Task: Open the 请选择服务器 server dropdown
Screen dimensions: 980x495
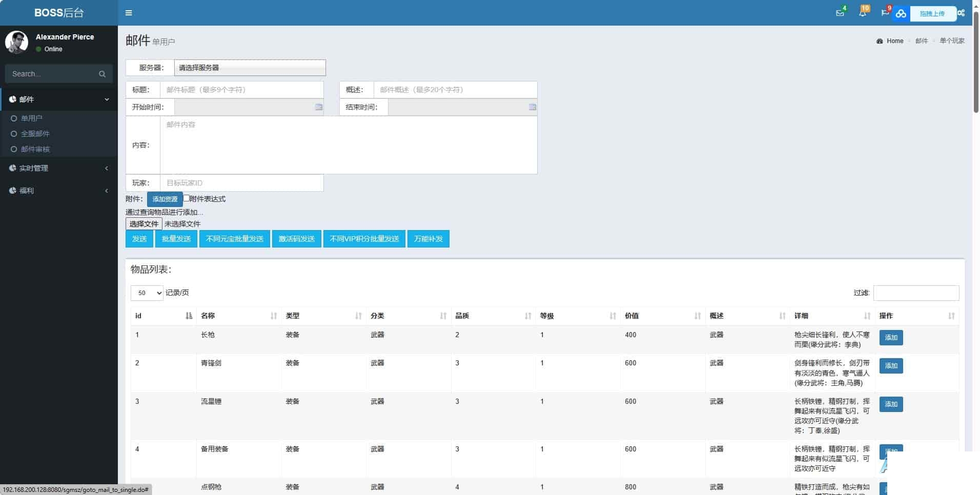Action: pyautogui.click(x=250, y=68)
